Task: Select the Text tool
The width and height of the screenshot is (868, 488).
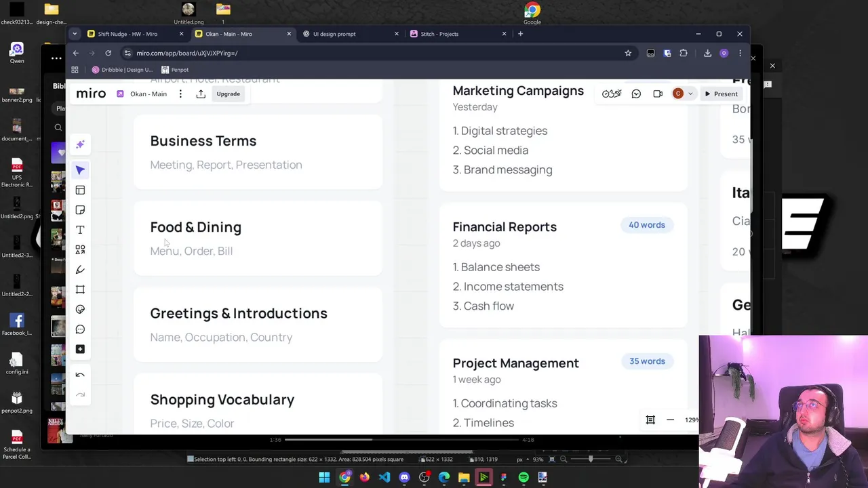Action: 80,230
